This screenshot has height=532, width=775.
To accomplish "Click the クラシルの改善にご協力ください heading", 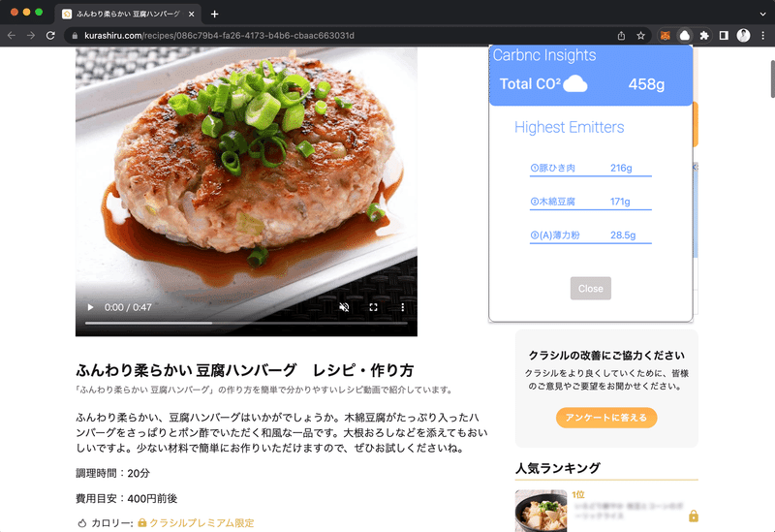I will [x=606, y=356].
